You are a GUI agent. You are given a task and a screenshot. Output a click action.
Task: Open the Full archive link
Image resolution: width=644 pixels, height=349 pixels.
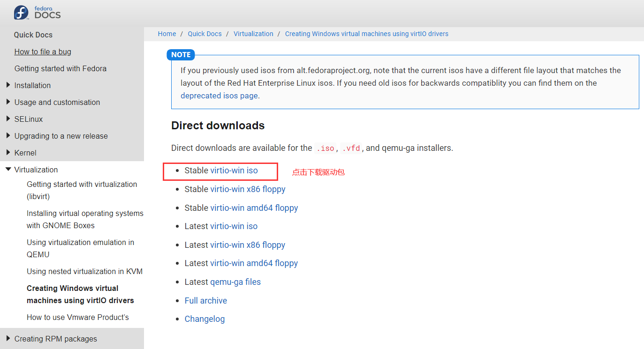(206, 301)
